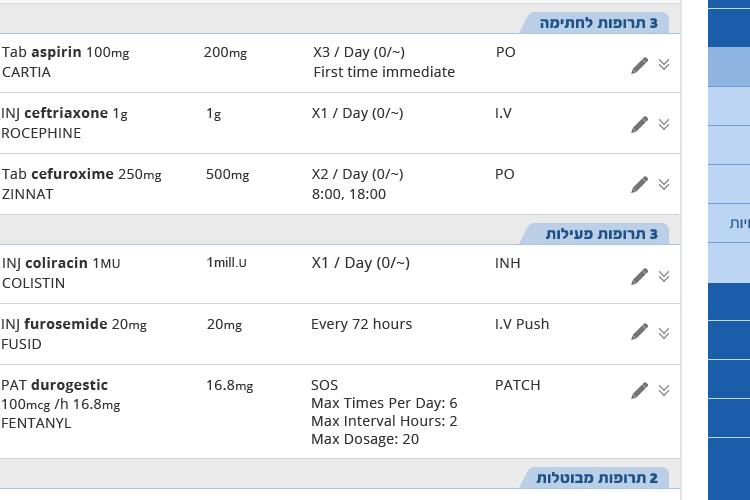Edit the aspirin CARTIA order with pencil icon
This screenshot has width=750, height=500.
pos(640,65)
